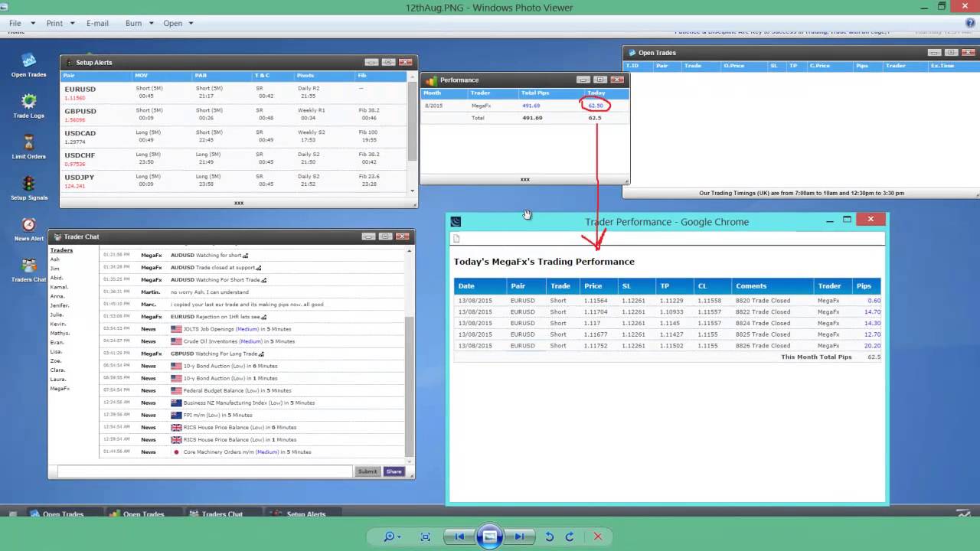This screenshot has height=551, width=980.
Task: Click chart icon after AUDUSD Trade closed at support
Action: pyautogui.click(x=259, y=268)
